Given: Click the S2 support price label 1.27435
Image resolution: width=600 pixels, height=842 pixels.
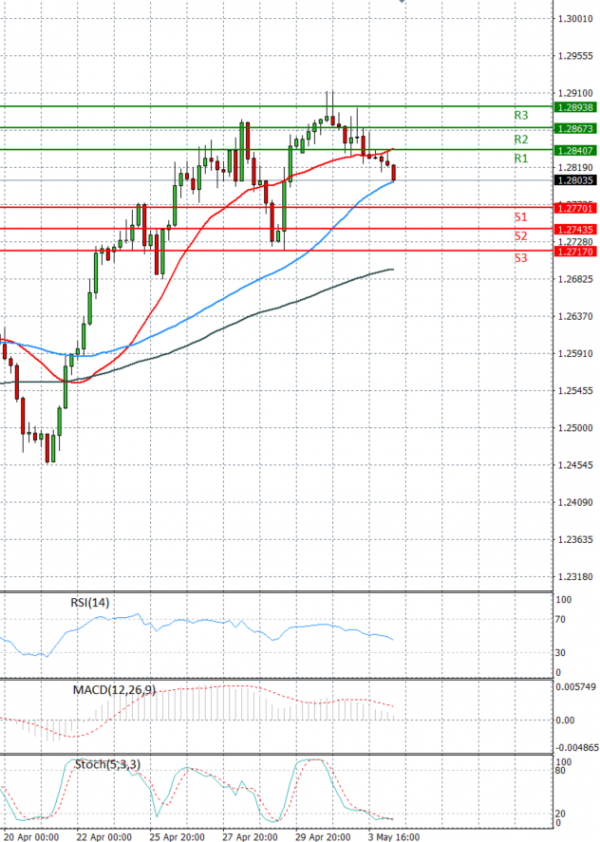Looking at the screenshot, I should click(x=576, y=230).
